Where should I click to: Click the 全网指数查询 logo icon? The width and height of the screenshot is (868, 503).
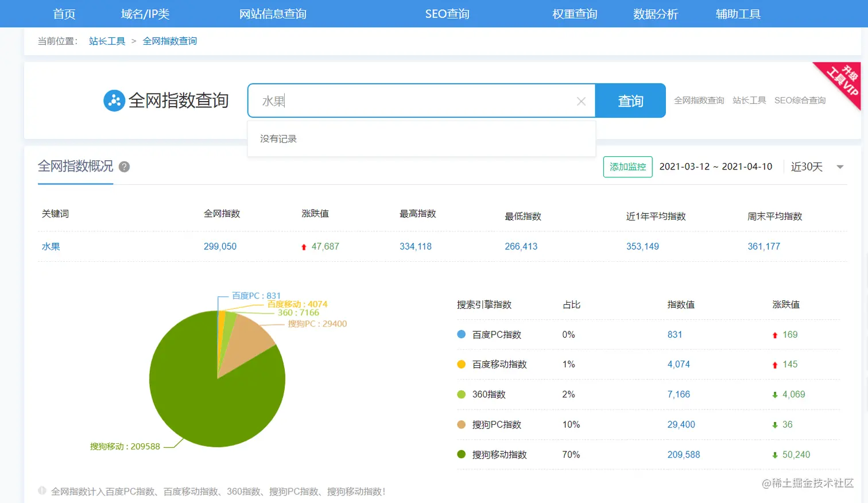pos(114,100)
